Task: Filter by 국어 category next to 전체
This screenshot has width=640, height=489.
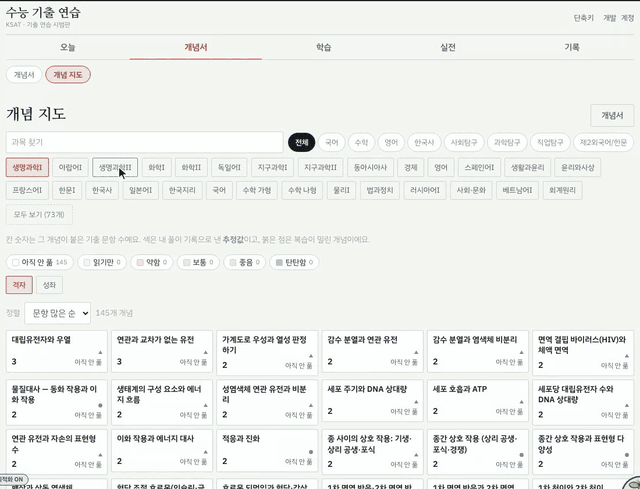Action: (331, 142)
